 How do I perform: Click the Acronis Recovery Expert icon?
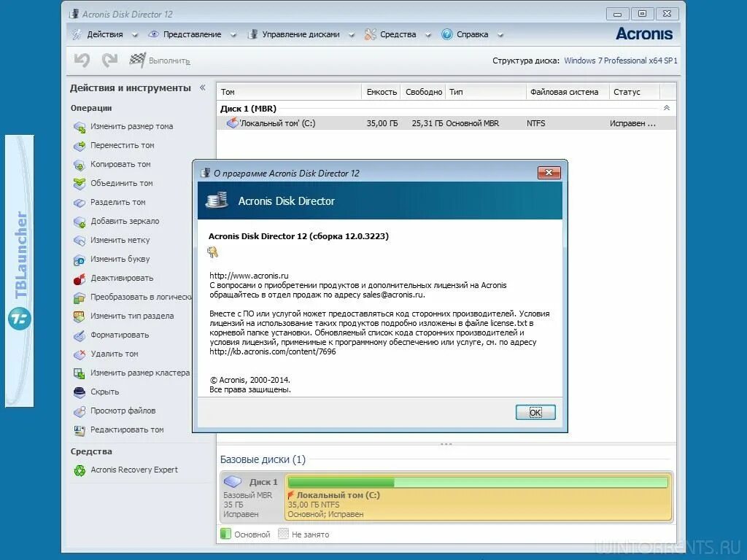point(79,470)
